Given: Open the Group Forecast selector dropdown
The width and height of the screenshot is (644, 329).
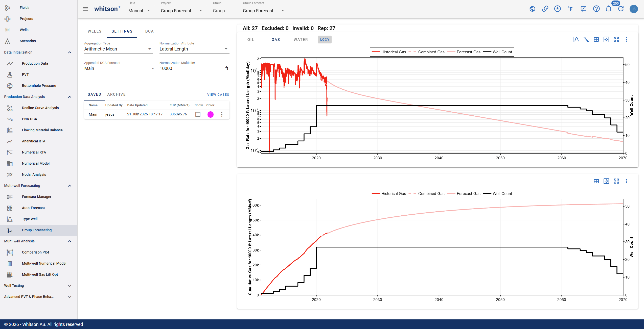Looking at the screenshot, I should [263, 11].
